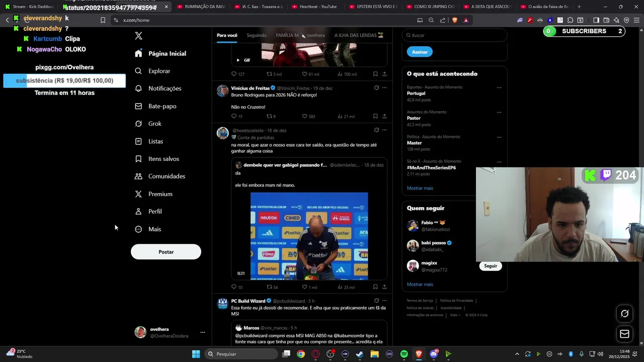Bookmark Vinicius de Freitas post

point(375,116)
